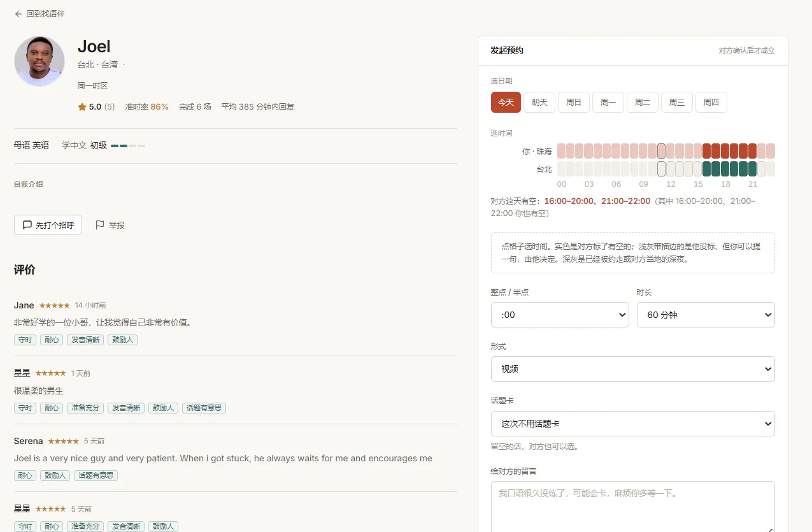The image size is (812, 532).
Task: Click the 初级 level bar indicator
Action: (128, 146)
